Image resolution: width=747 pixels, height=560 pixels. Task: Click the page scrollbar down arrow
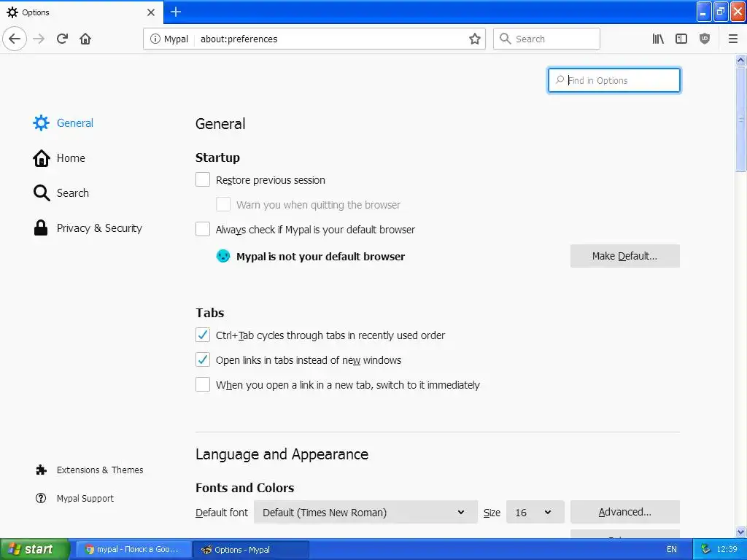(x=741, y=532)
